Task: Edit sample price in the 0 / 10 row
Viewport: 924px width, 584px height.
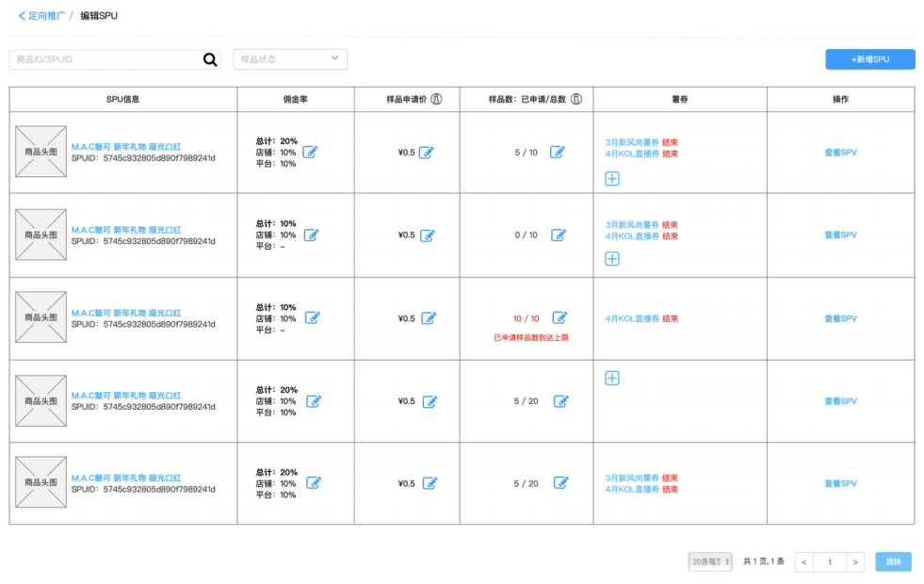Action: pos(428,235)
